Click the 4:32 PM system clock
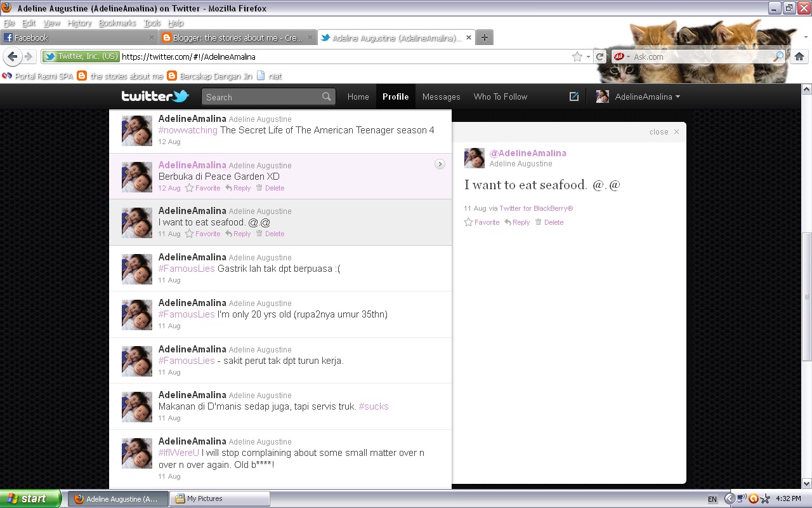 point(789,499)
